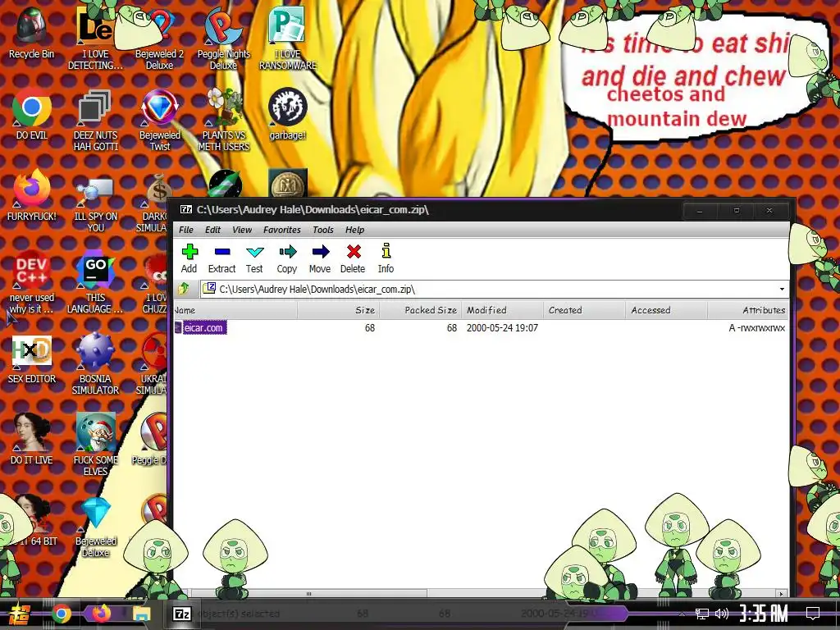Select the BOSNIA SIMULATOR mine icon

point(95,364)
